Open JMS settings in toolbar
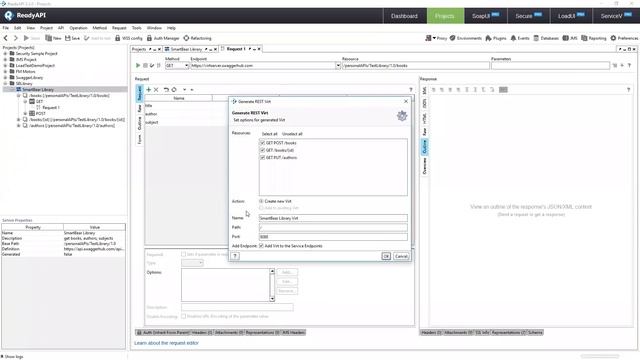 coord(570,38)
